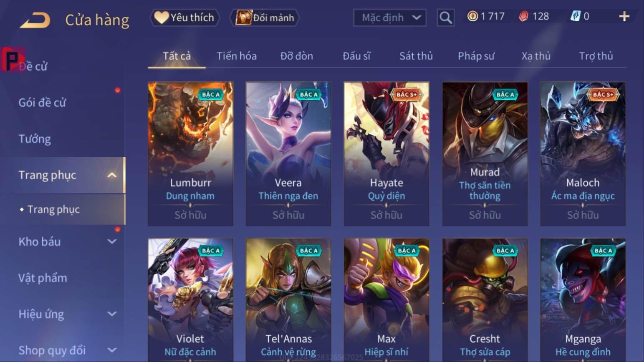Open the search magnifier icon
Viewport: 644px width, 362px height.
point(446,18)
